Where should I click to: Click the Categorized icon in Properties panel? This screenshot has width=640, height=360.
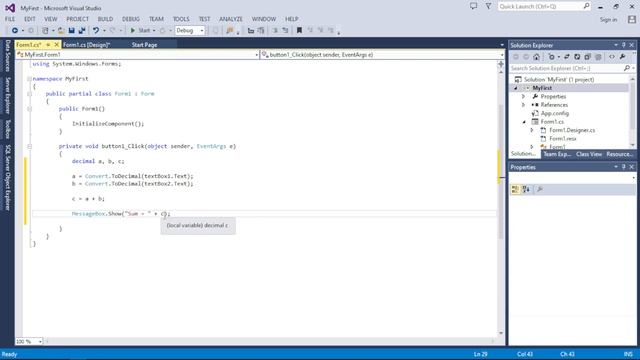coord(515,189)
